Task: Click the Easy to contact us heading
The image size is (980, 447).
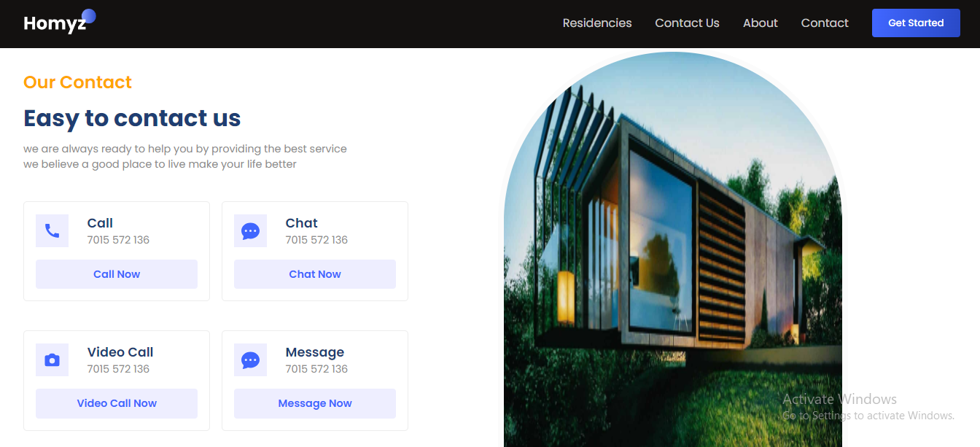Action: [132, 118]
